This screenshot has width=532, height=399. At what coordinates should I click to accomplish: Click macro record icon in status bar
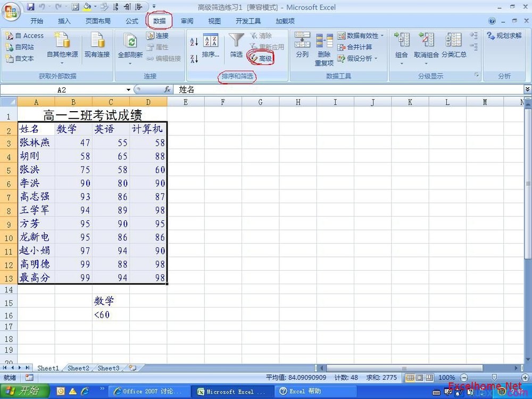29,377
